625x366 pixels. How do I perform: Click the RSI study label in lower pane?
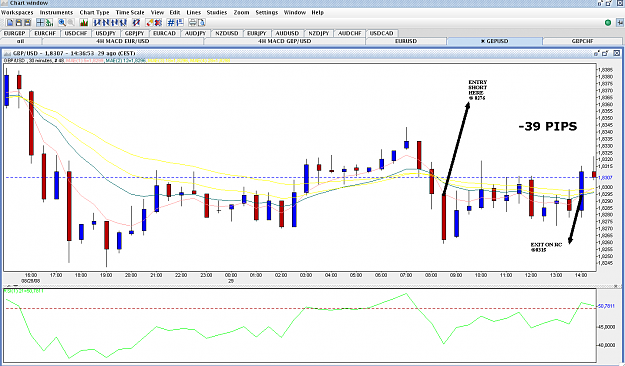point(24,291)
